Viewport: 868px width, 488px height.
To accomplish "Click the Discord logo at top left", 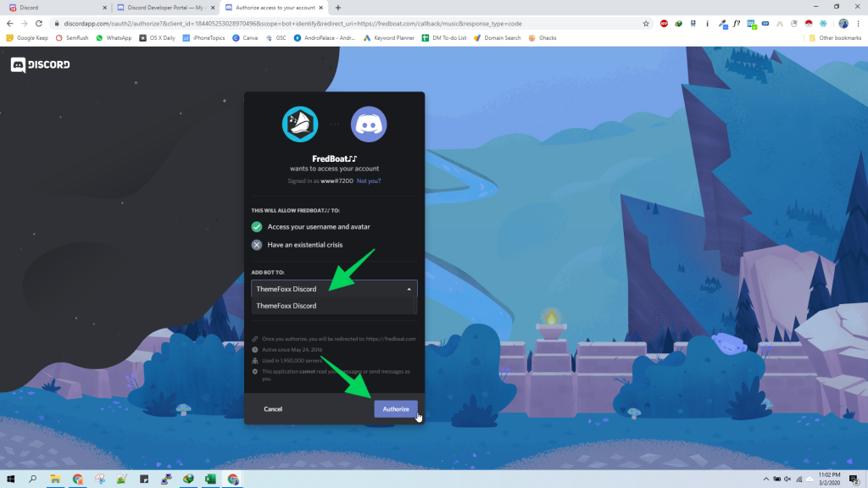I will tap(40, 64).
